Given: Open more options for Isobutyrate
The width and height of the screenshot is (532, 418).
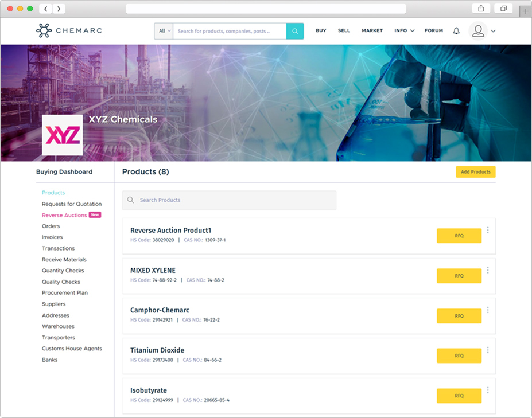Looking at the screenshot, I should [x=488, y=390].
